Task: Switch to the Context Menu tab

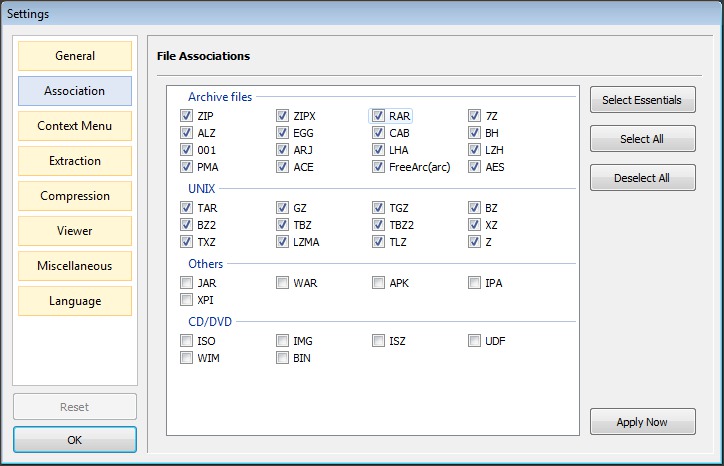Action: [x=75, y=126]
